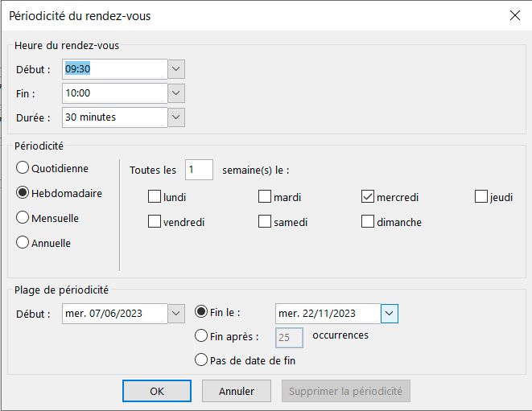
Task: Tick the dimanche checkbox
Action: (x=368, y=221)
